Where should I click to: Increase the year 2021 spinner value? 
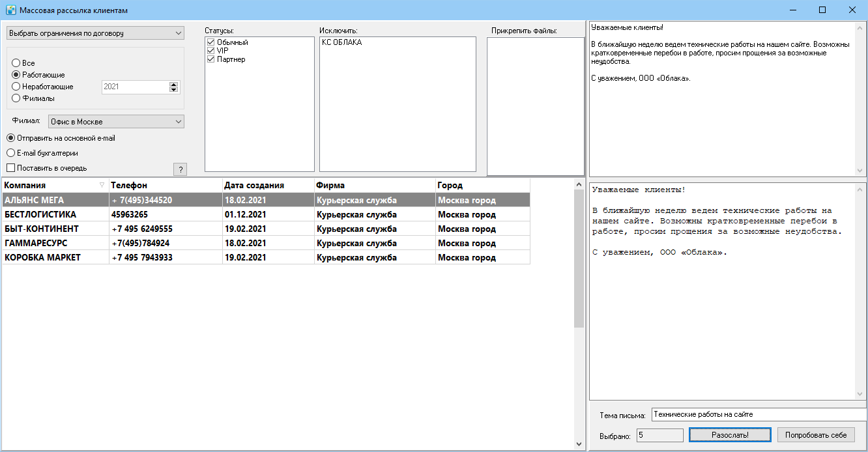173,84
